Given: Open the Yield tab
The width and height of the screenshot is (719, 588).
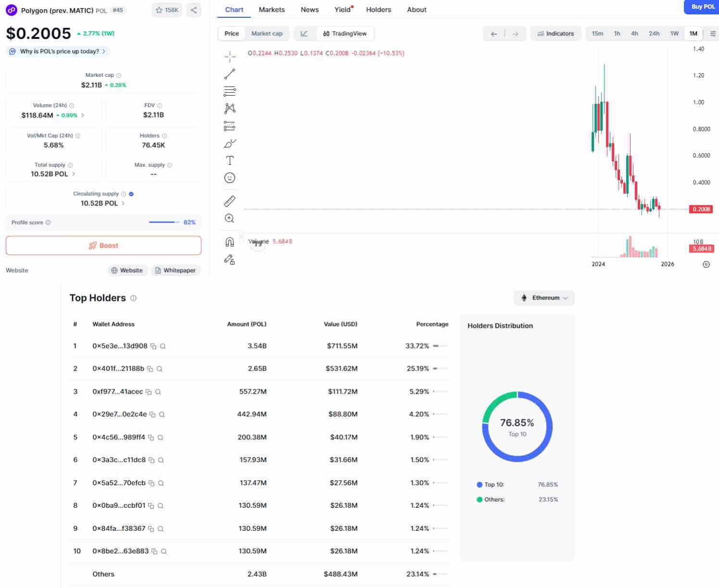Looking at the screenshot, I should tap(343, 10).
